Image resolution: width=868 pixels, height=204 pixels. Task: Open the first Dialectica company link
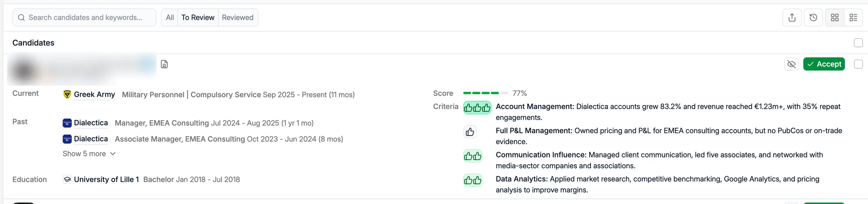coord(91,123)
